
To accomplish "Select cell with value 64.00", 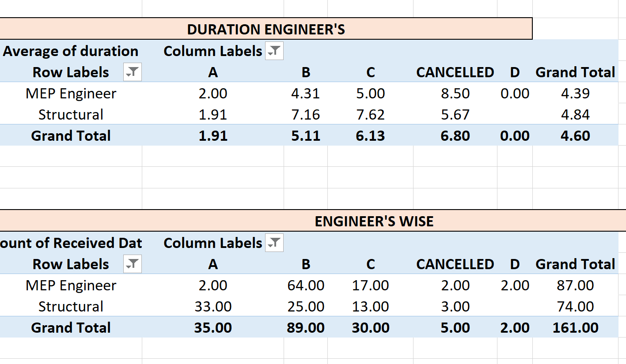I will tap(306, 285).
